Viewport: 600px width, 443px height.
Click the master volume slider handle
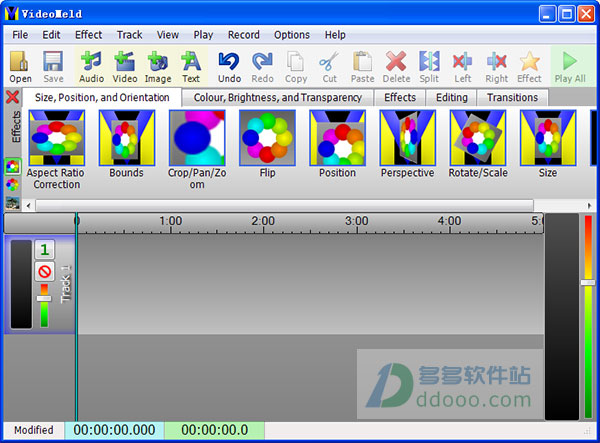tap(588, 282)
